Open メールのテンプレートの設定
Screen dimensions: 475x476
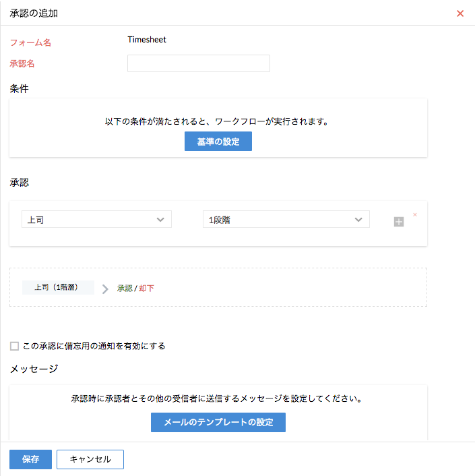[218, 422]
